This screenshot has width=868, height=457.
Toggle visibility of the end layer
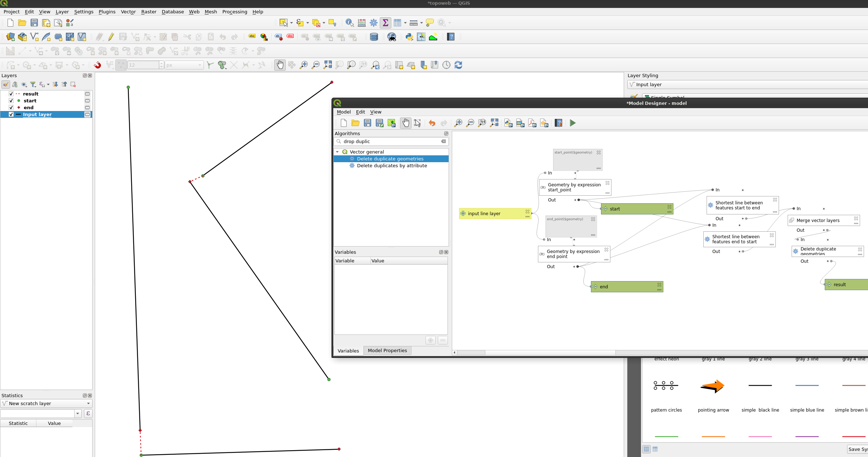tap(11, 107)
